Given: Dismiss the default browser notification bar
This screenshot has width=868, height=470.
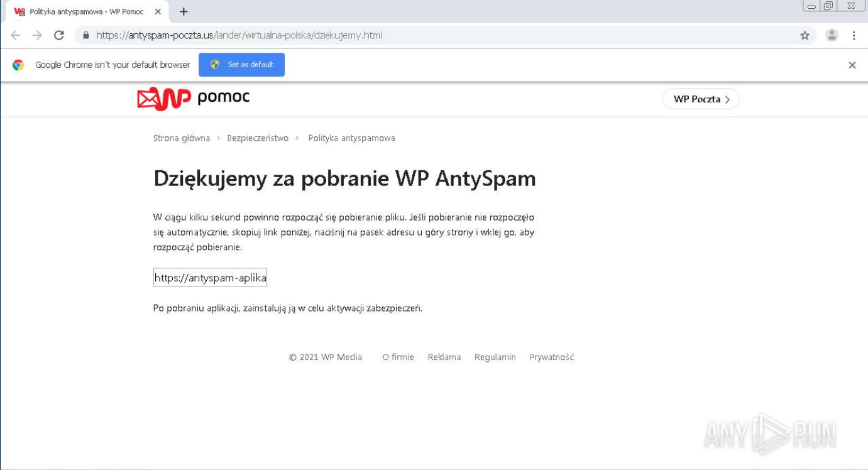Looking at the screenshot, I should (852, 65).
